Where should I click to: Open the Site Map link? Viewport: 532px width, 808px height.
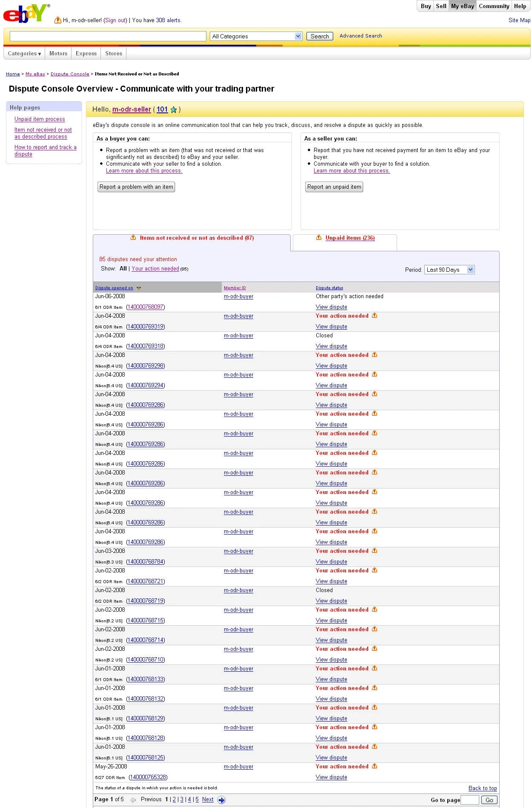(519, 20)
